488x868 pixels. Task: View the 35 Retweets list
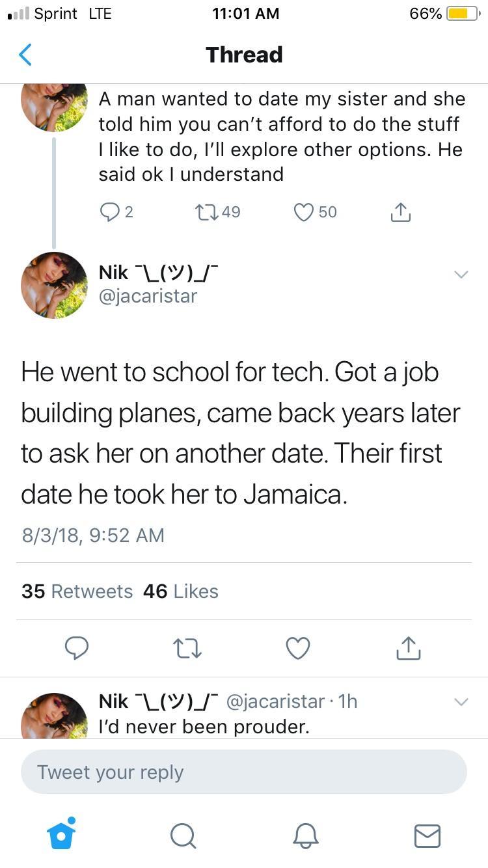click(77, 591)
